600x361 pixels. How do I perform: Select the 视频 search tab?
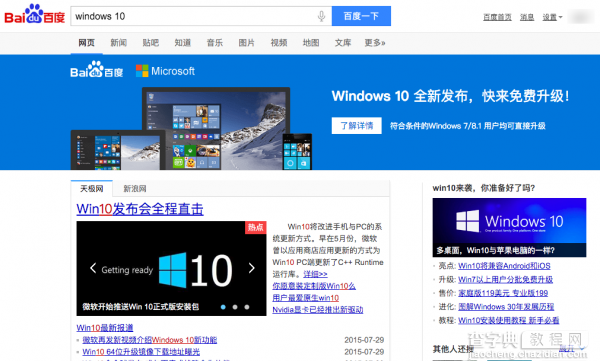tap(279, 43)
